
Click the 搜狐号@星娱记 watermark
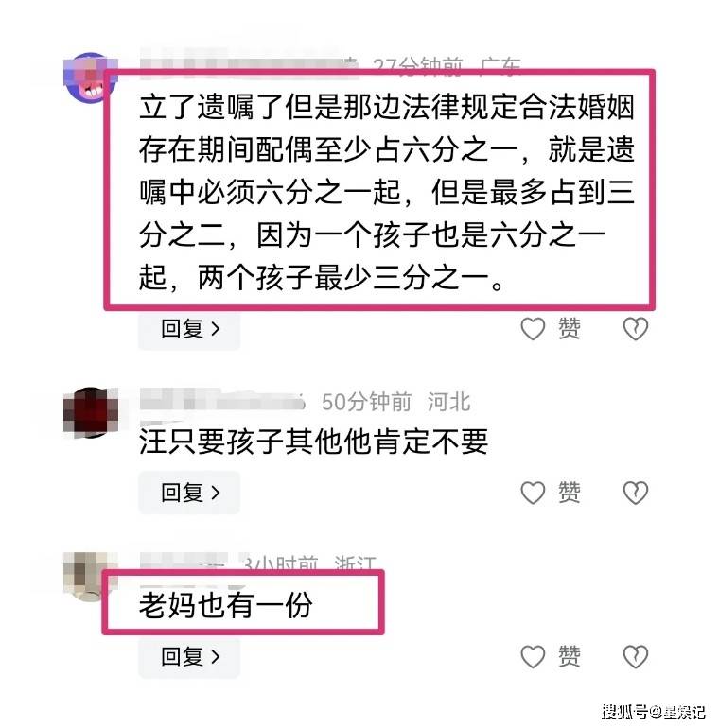click(654, 711)
